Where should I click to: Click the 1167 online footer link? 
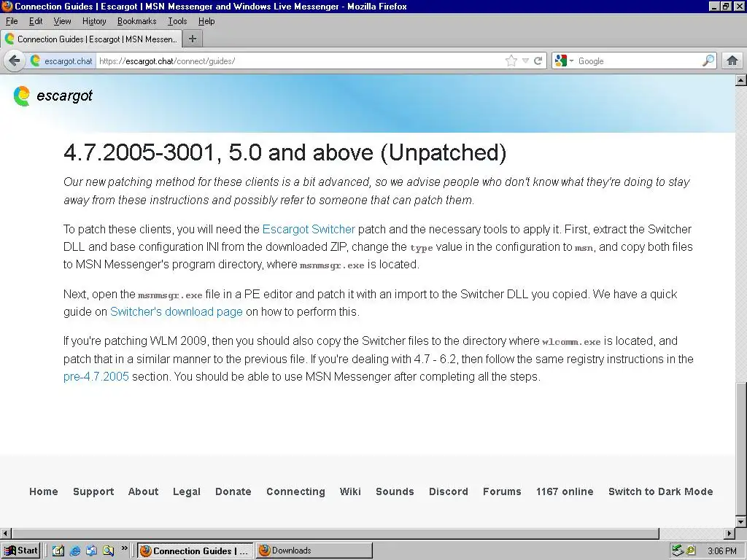pyautogui.click(x=565, y=491)
